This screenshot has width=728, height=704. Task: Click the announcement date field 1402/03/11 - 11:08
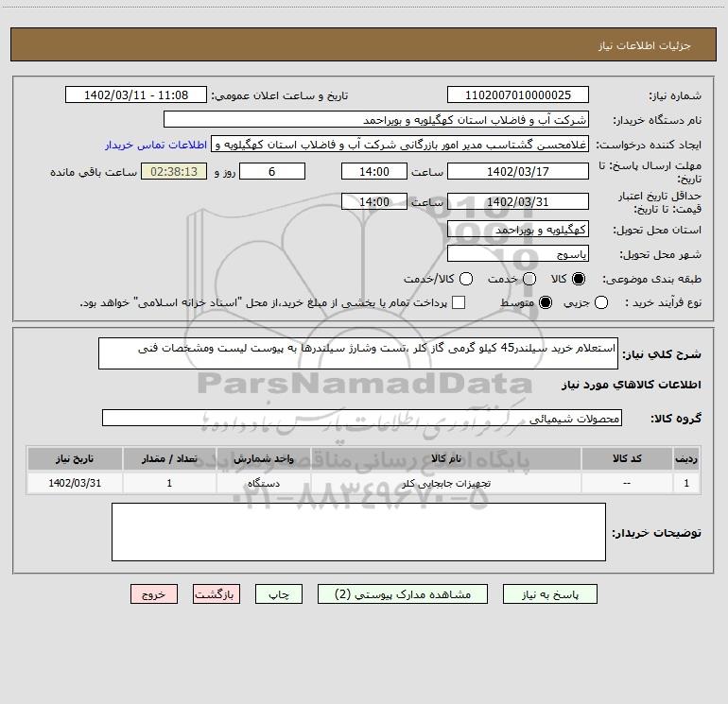pyautogui.click(x=136, y=94)
